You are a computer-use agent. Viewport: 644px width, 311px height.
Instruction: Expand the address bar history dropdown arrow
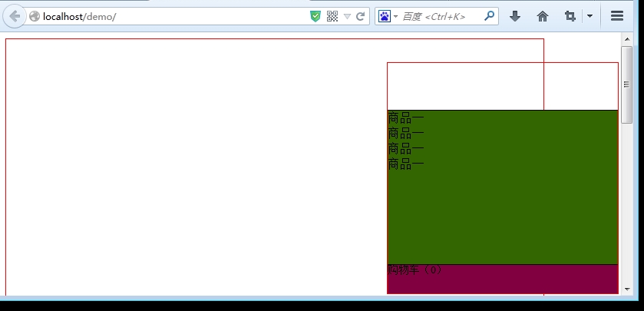pos(347,16)
